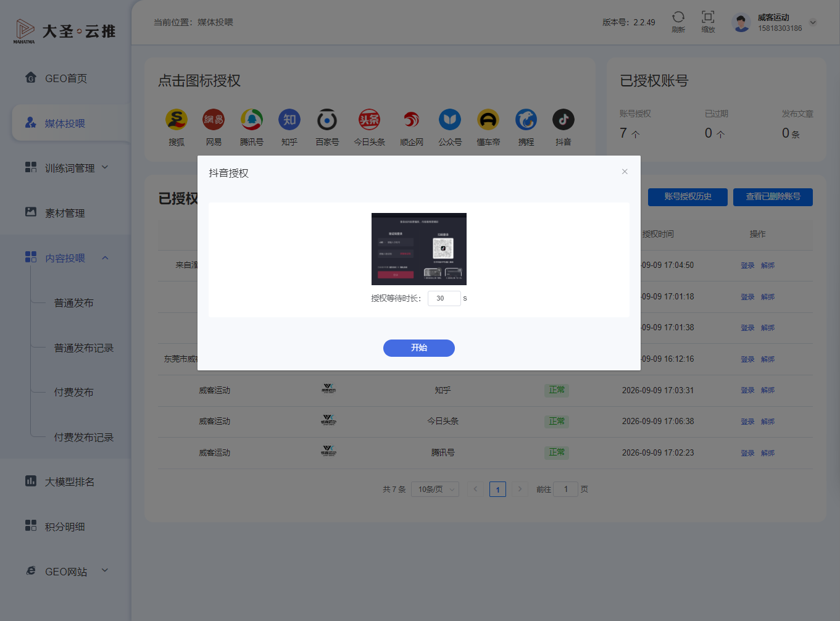Click page number 1 in pagination
This screenshot has height=621, width=840.
(497, 490)
